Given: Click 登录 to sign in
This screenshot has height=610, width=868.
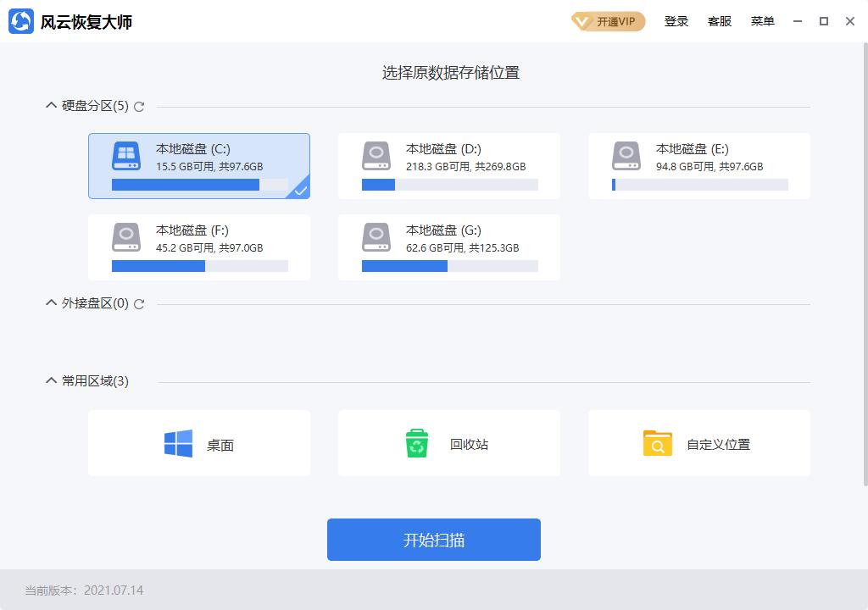Looking at the screenshot, I should [x=676, y=21].
